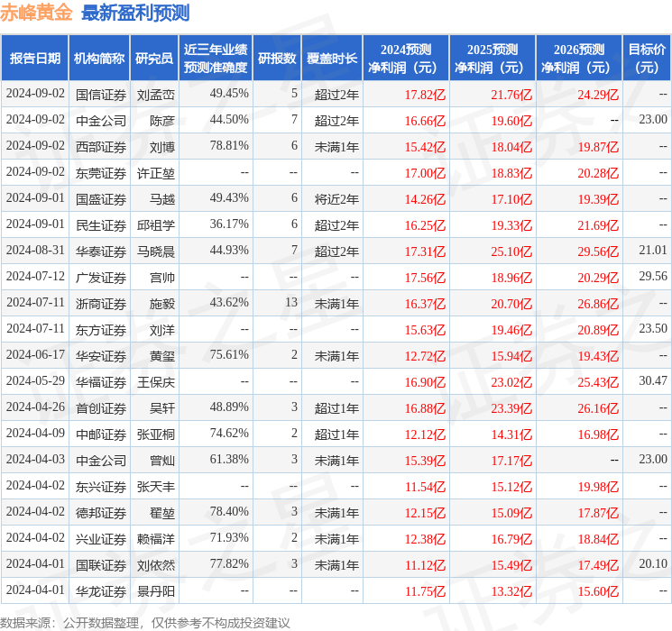This screenshot has width=672, height=631.
Task: Select the 东莞证券 institution cell
Action: (x=101, y=173)
